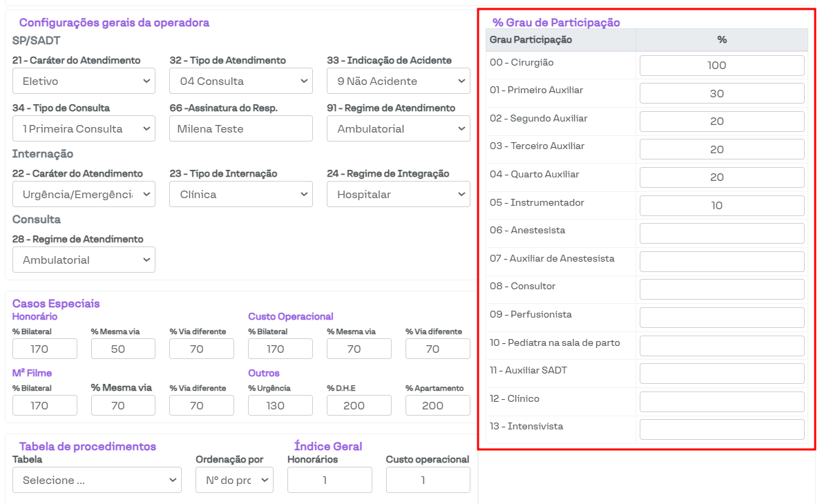Open the 24 - Regime de Integração dropdown
The width and height of the screenshot is (820, 504).
point(398,195)
